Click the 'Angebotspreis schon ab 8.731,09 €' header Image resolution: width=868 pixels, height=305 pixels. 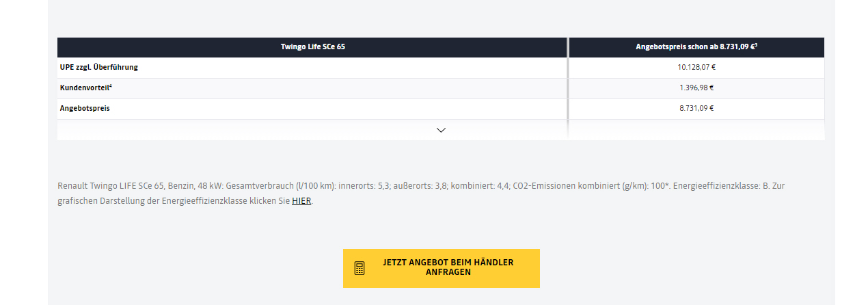pos(696,47)
